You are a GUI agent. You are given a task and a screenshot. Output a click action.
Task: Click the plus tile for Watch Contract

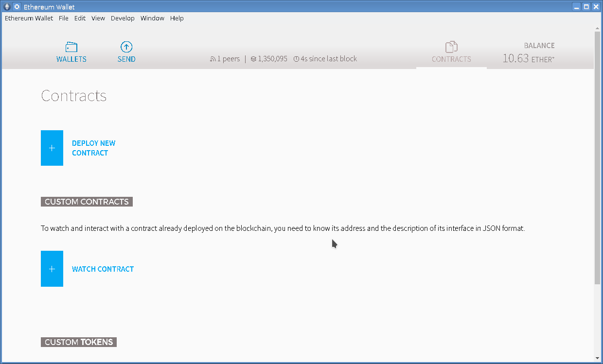(52, 269)
